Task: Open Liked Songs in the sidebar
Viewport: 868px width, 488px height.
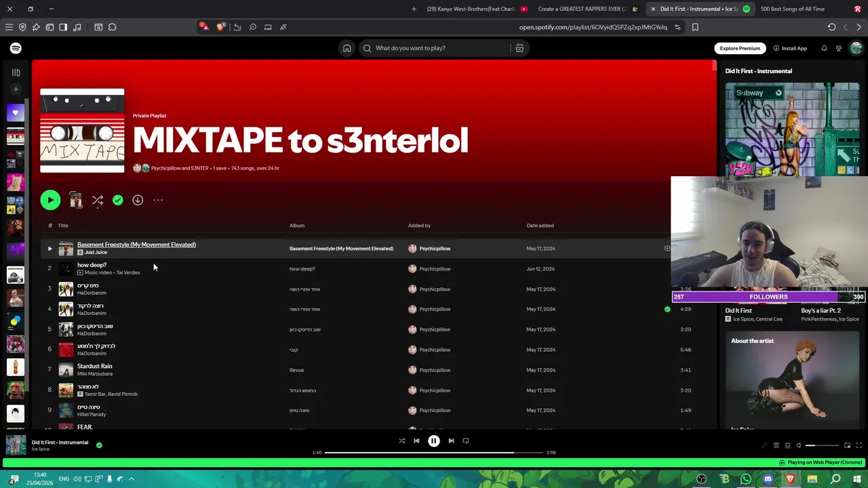Action: click(x=16, y=113)
